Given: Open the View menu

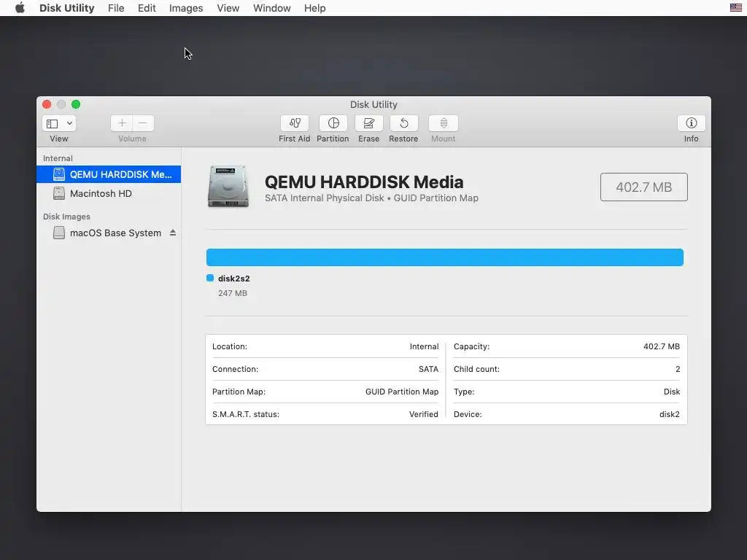Looking at the screenshot, I should pos(228,8).
